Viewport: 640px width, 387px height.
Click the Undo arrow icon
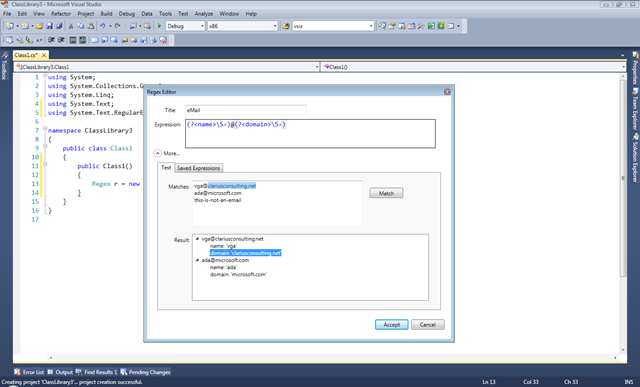point(102,26)
